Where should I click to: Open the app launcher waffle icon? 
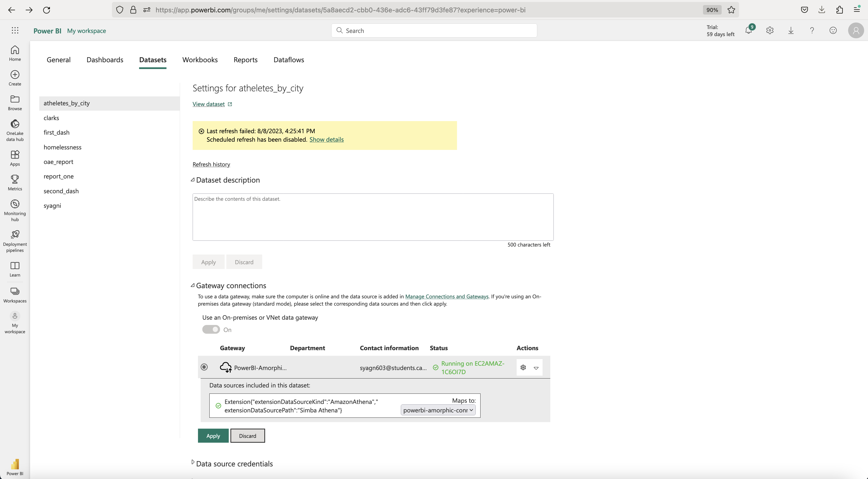(x=15, y=31)
